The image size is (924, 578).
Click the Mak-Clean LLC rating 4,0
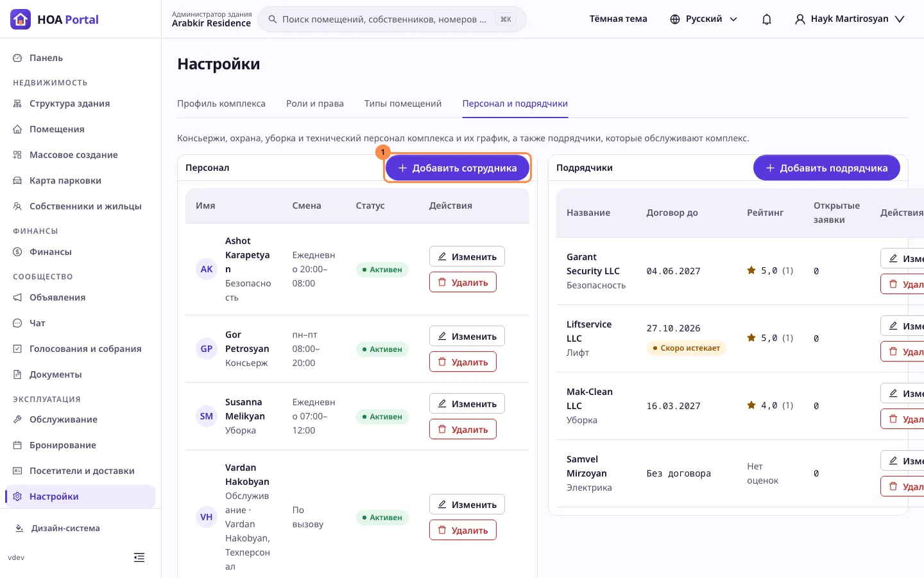tap(770, 406)
